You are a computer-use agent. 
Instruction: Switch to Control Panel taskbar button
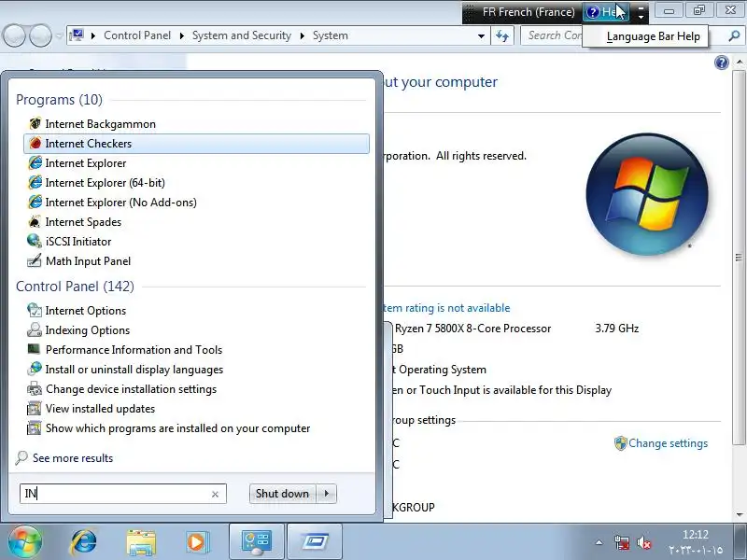click(257, 542)
